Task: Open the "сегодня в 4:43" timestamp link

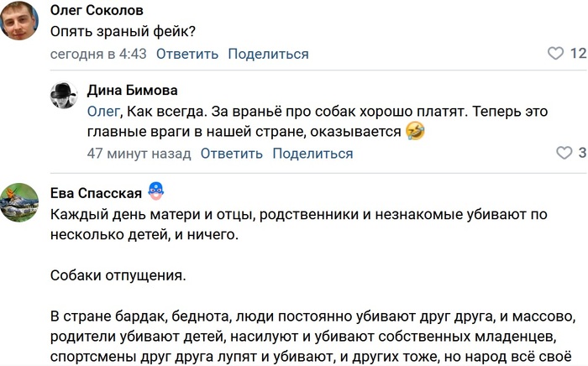Action: tap(97, 54)
